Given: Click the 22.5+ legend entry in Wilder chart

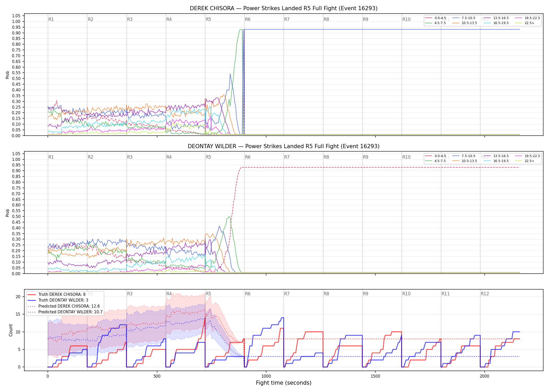Looking at the screenshot, I should [x=525, y=161].
